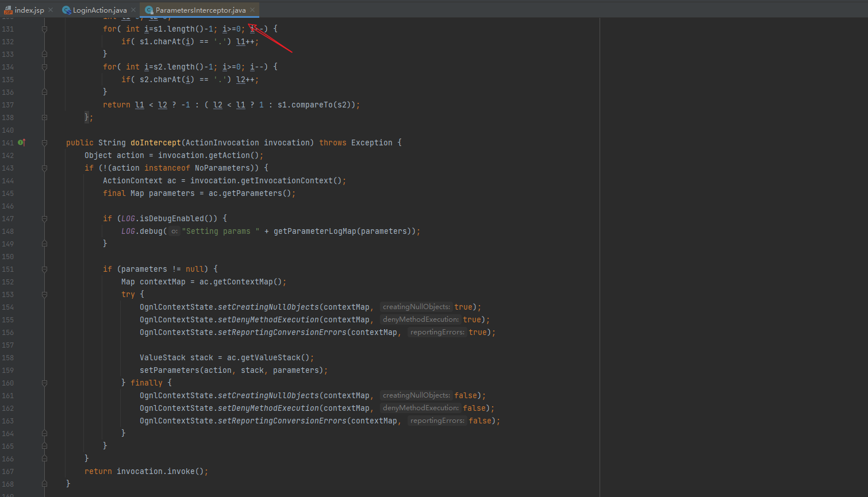
Task: Click the NoParameters class reference
Action: click(x=222, y=168)
